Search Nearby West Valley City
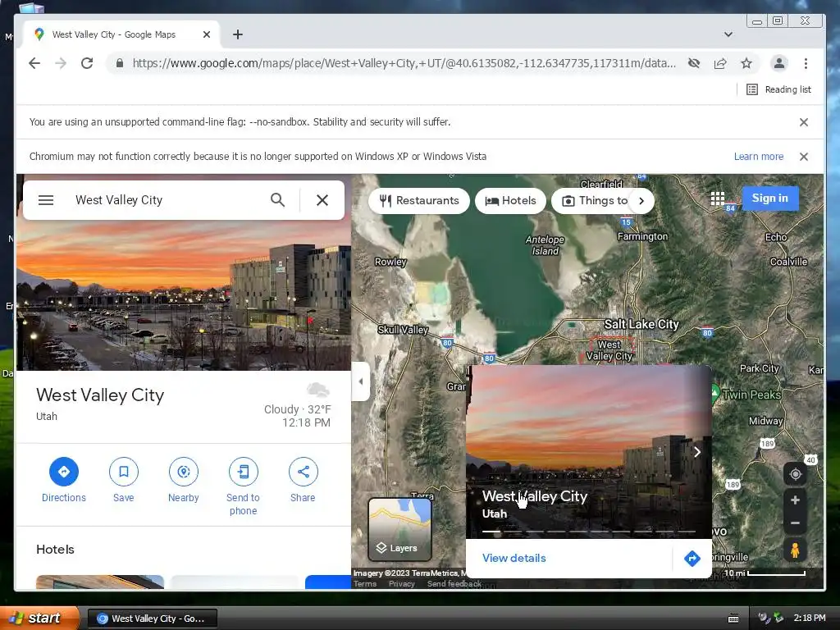 click(x=184, y=481)
